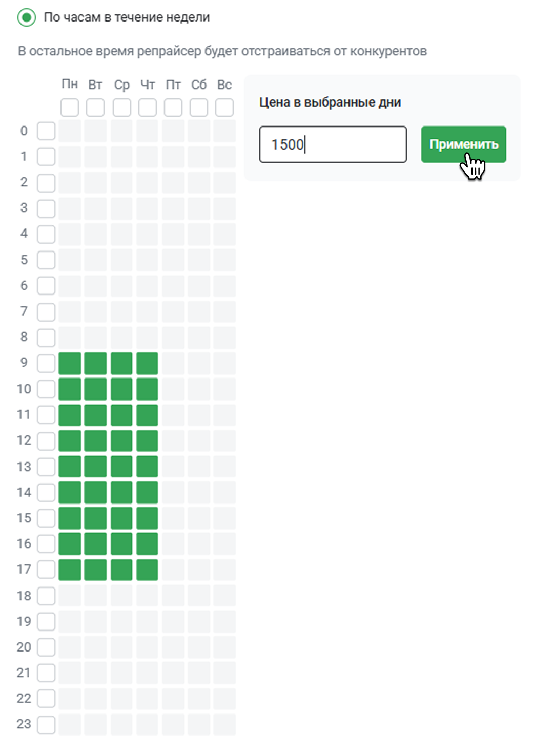Select the grey Friday hour 9 cell

173,363
